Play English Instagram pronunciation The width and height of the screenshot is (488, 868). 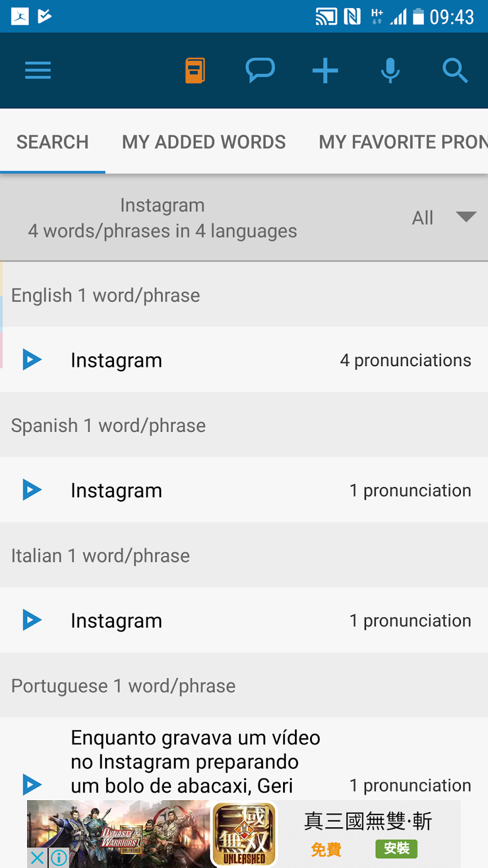click(x=32, y=360)
